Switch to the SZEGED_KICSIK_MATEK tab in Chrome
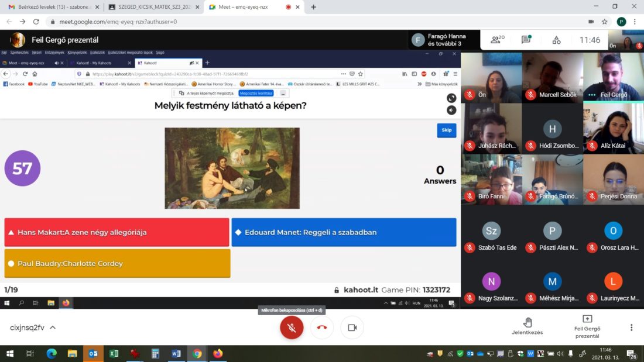The height and width of the screenshot is (362, 644). click(154, 7)
